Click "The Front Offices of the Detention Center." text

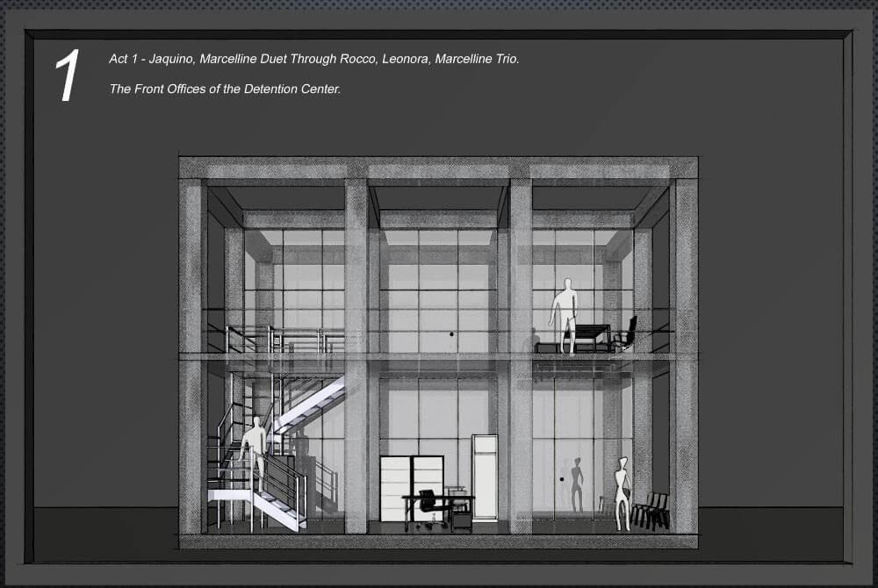(225, 89)
